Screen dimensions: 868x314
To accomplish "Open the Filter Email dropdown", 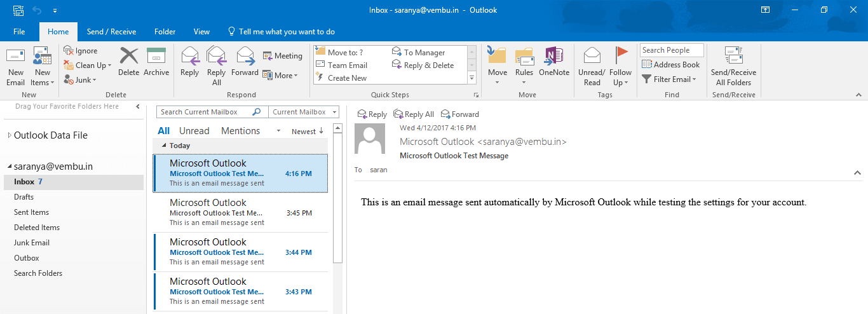I will (669, 79).
